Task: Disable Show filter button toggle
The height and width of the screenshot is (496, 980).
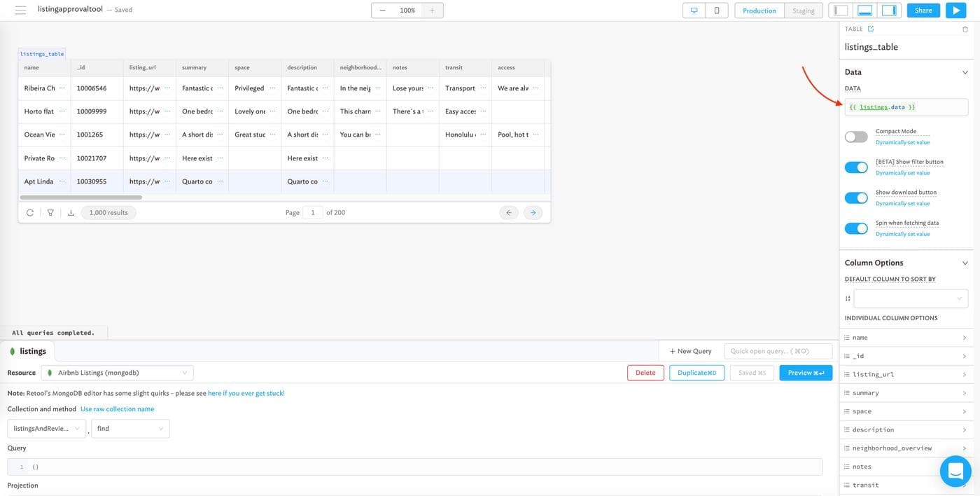Action: [x=855, y=167]
